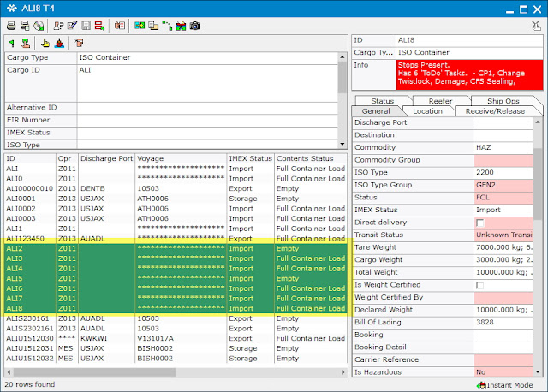Click the hand with paper icon

[x=79, y=44]
